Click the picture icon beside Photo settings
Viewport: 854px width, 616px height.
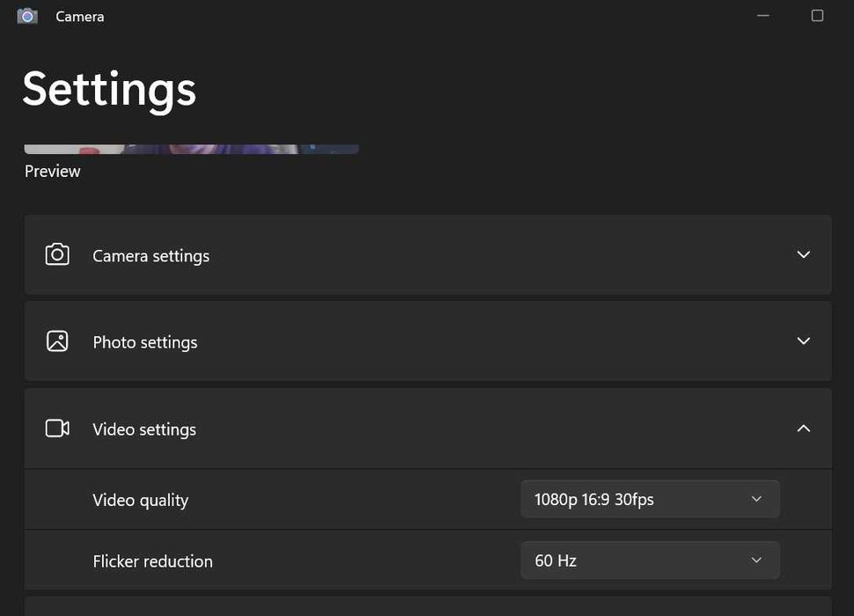tap(57, 341)
